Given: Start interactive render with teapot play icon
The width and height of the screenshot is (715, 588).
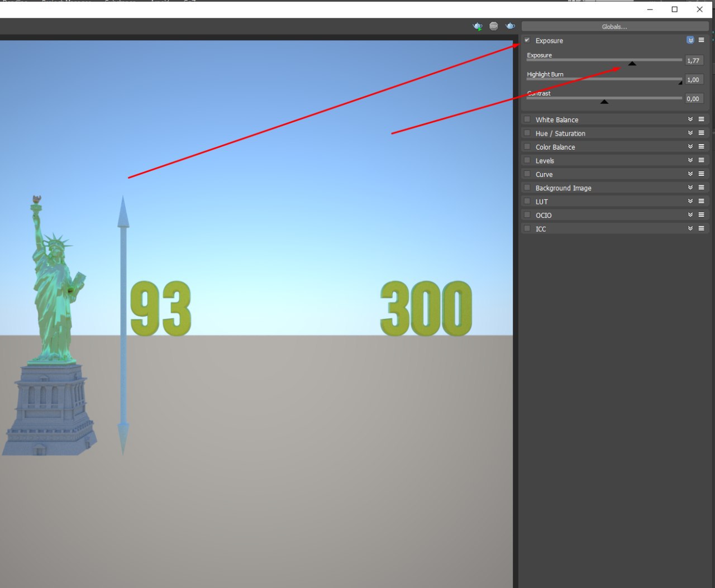Looking at the screenshot, I should tap(477, 26).
